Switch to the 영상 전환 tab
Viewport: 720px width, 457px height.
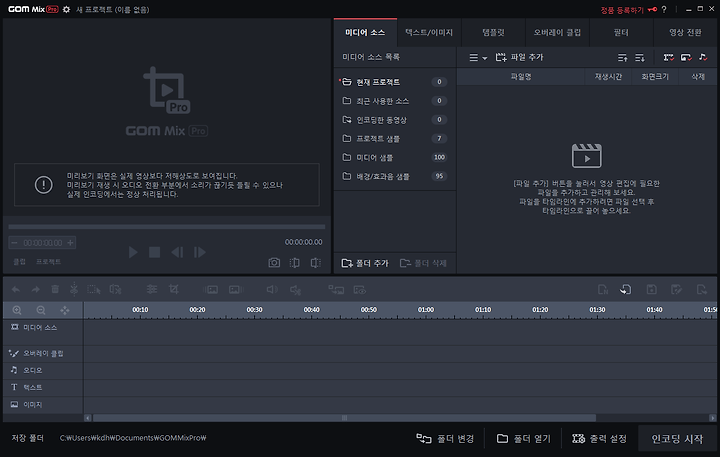click(x=685, y=33)
